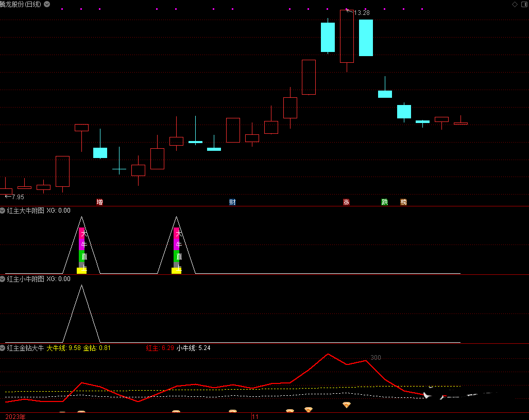Click the 2023年 date axis label

click(15, 416)
